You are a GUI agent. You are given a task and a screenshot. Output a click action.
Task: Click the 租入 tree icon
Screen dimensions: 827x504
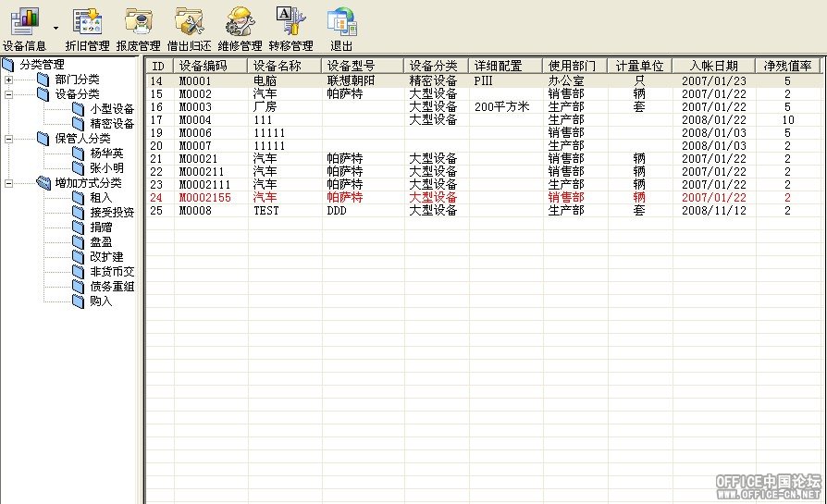point(78,198)
